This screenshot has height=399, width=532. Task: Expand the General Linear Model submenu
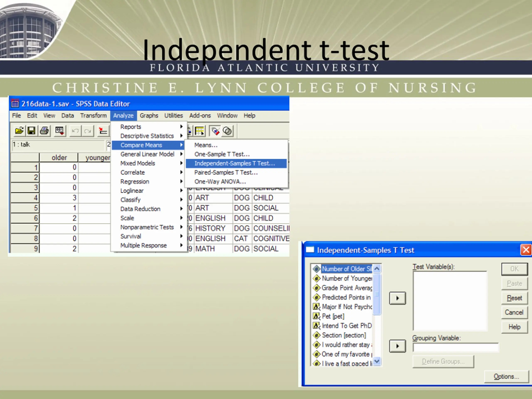pos(149,154)
